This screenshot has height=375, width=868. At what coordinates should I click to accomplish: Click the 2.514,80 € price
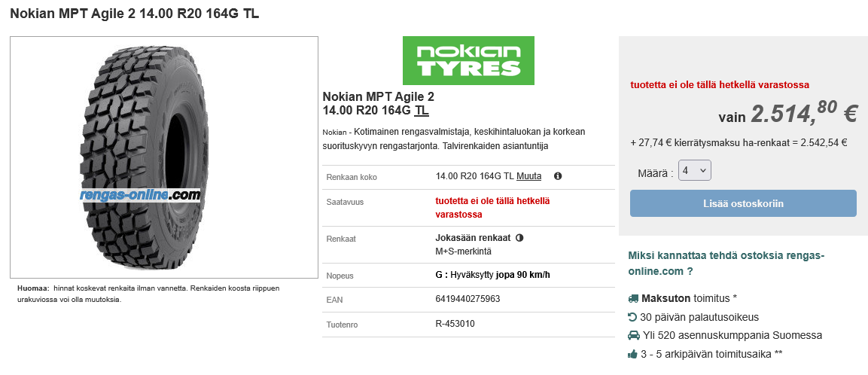[x=803, y=113]
